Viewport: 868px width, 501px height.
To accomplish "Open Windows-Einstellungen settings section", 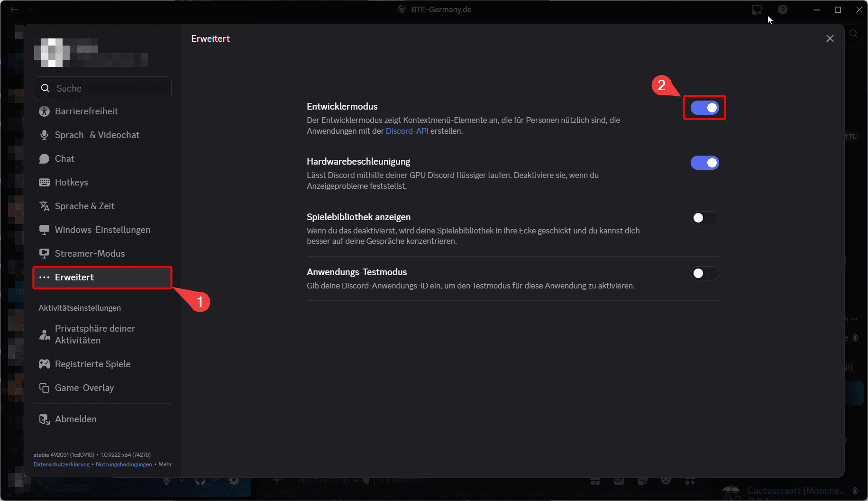I will tap(102, 230).
